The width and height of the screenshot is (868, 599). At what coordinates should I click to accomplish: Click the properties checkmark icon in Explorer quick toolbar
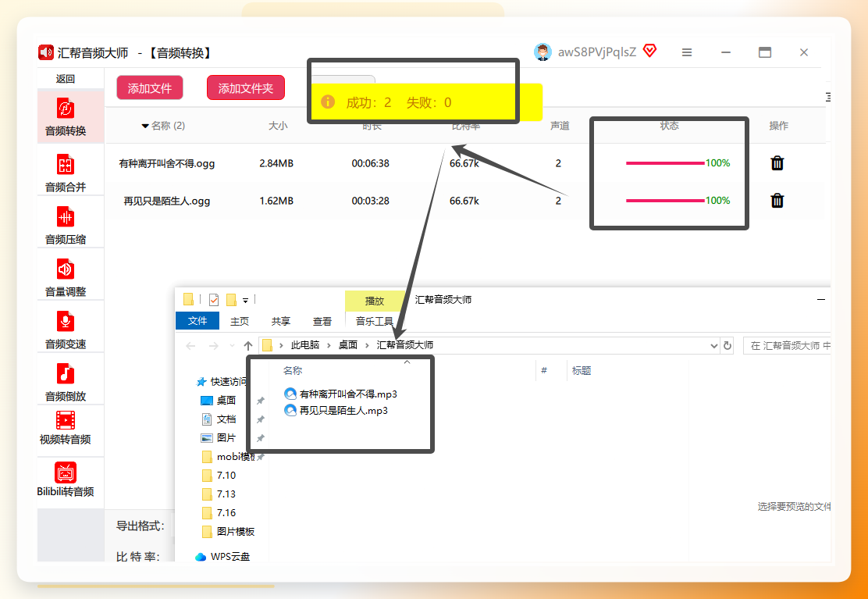214,300
